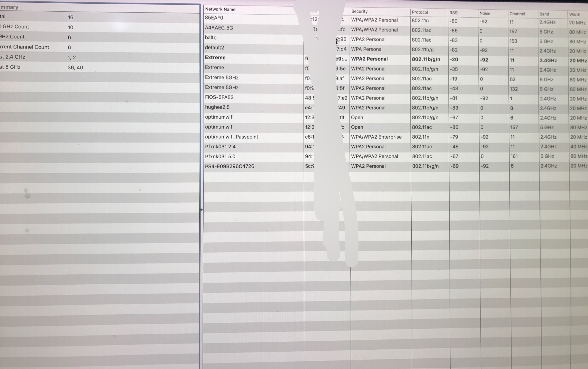This screenshot has width=588, height=369.
Task: Select the PS4-E09B296C4726 network row
Action: click(229, 166)
